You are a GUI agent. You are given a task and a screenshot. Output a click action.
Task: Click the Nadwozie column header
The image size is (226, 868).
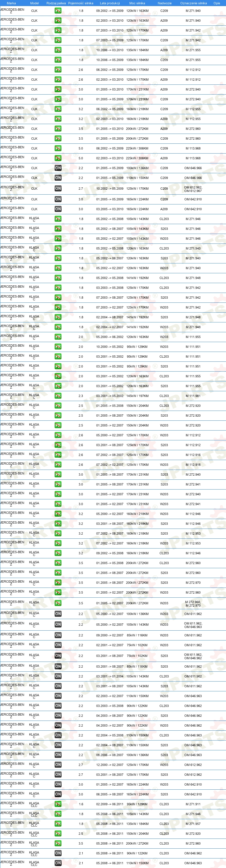pyautogui.click(x=165, y=3)
